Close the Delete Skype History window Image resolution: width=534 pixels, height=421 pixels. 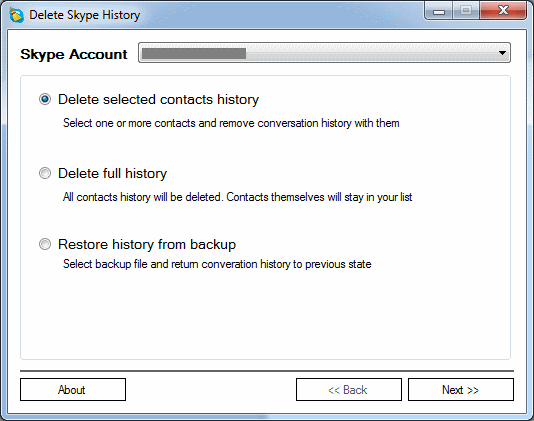coord(503,11)
